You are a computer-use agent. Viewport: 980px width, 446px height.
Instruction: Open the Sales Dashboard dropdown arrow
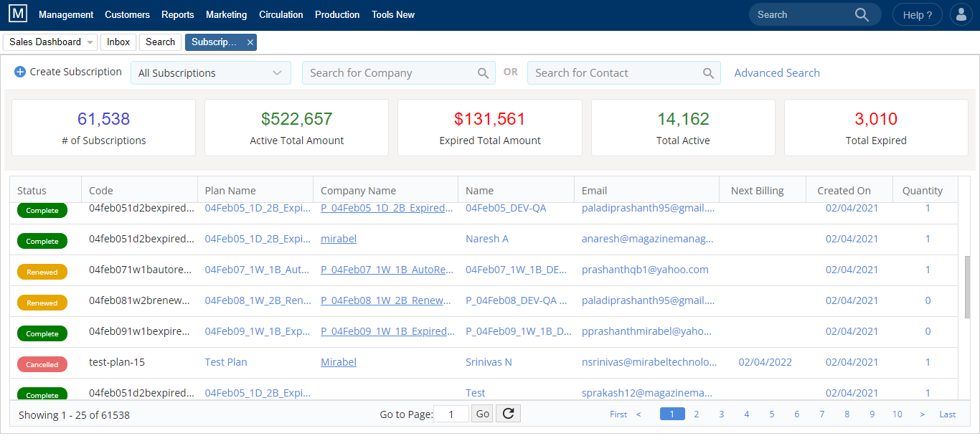coord(90,42)
